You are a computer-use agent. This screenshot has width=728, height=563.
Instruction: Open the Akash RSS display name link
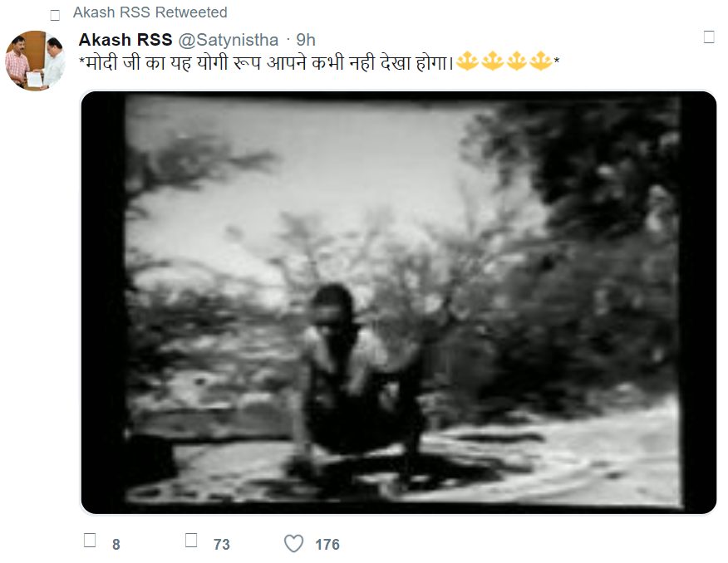click(125, 40)
